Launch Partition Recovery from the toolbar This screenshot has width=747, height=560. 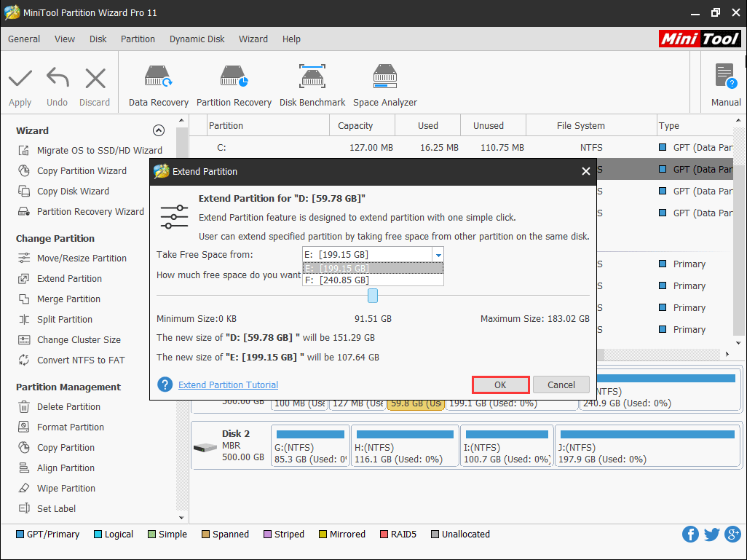pos(234,85)
